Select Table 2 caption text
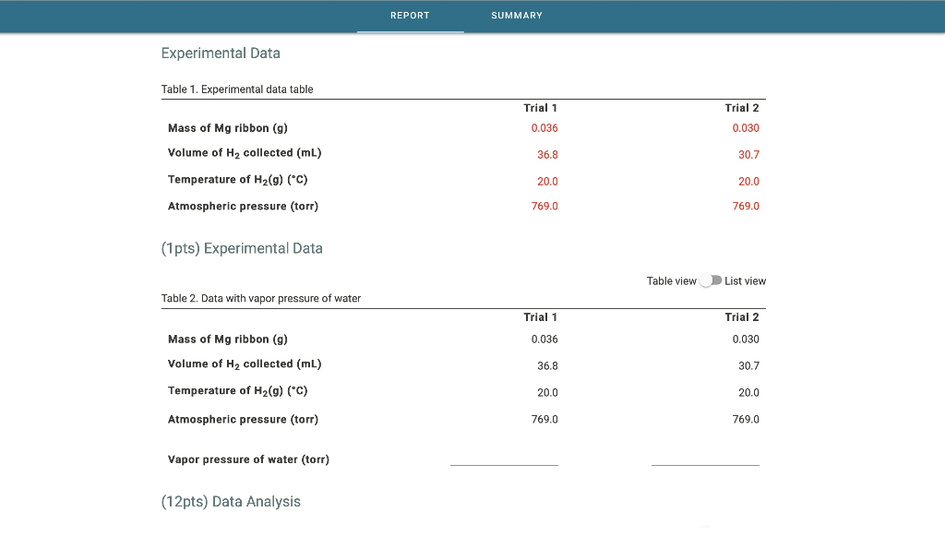Image resolution: width=945 pixels, height=560 pixels. (x=261, y=298)
